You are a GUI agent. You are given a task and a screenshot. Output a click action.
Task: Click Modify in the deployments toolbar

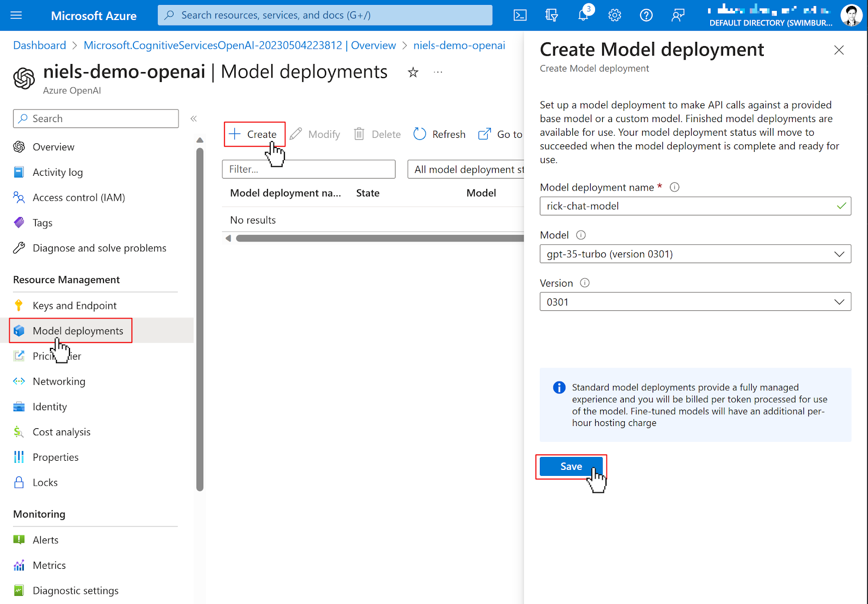click(x=315, y=134)
